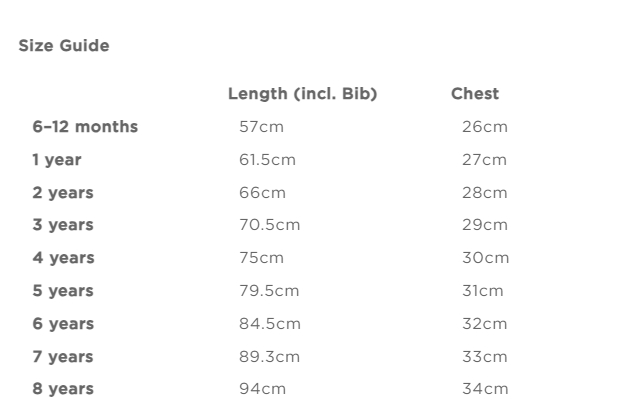
Task: Select the 1 year row label
Action: pyautogui.click(x=57, y=160)
